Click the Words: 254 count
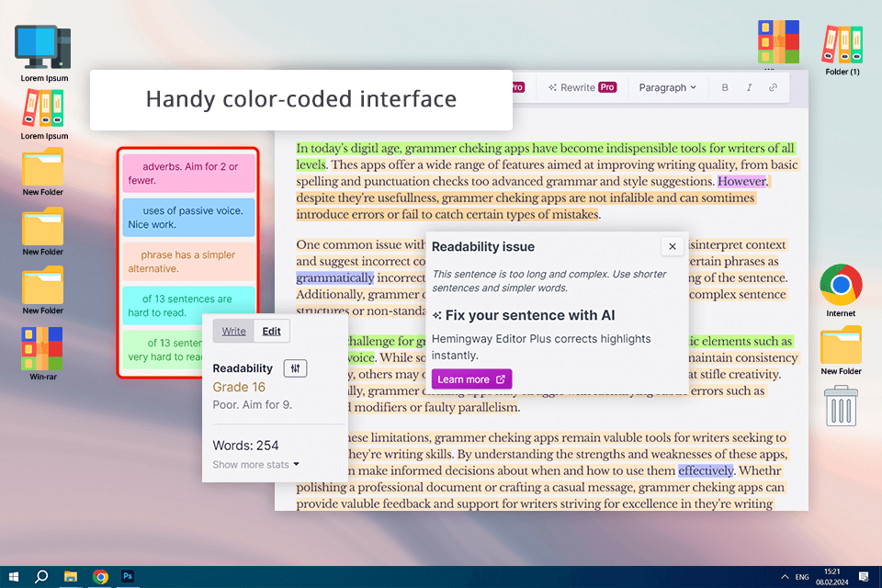This screenshot has height=588, width=882. pyautogui.click(x=246, y=446)
